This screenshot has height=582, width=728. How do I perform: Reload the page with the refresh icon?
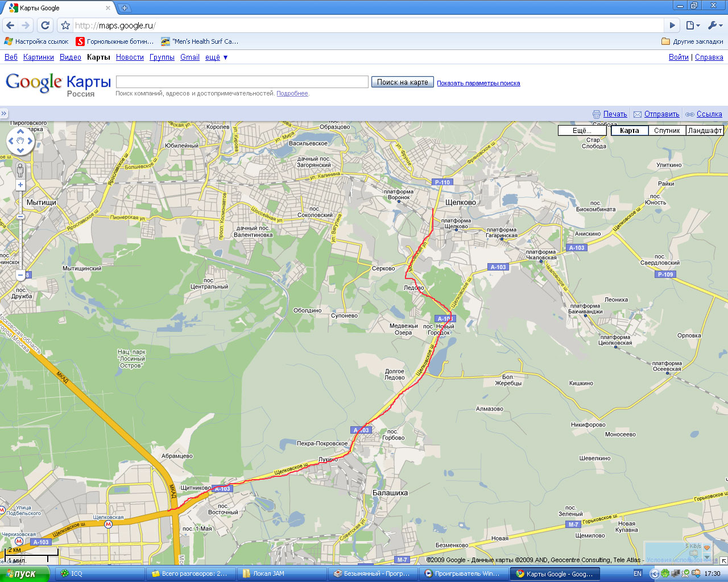(45, 25)
